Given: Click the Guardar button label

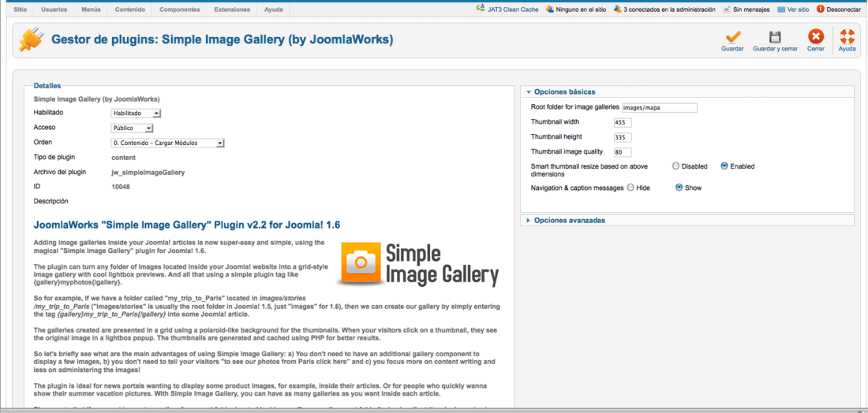Looking at the screenshot, I should (732, 49).
